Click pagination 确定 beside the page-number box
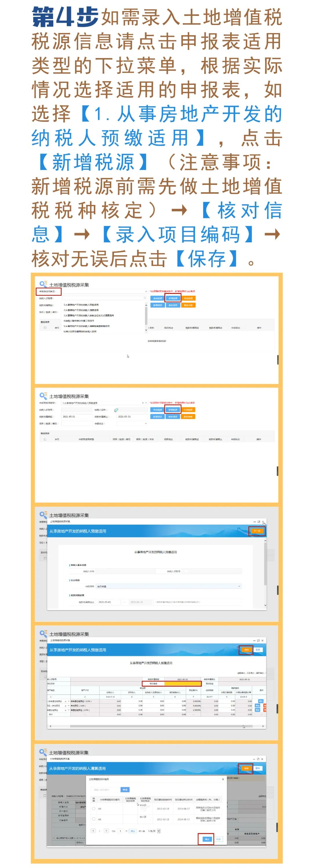This screenshot has height=868, width=313. (x=133, y=831)
